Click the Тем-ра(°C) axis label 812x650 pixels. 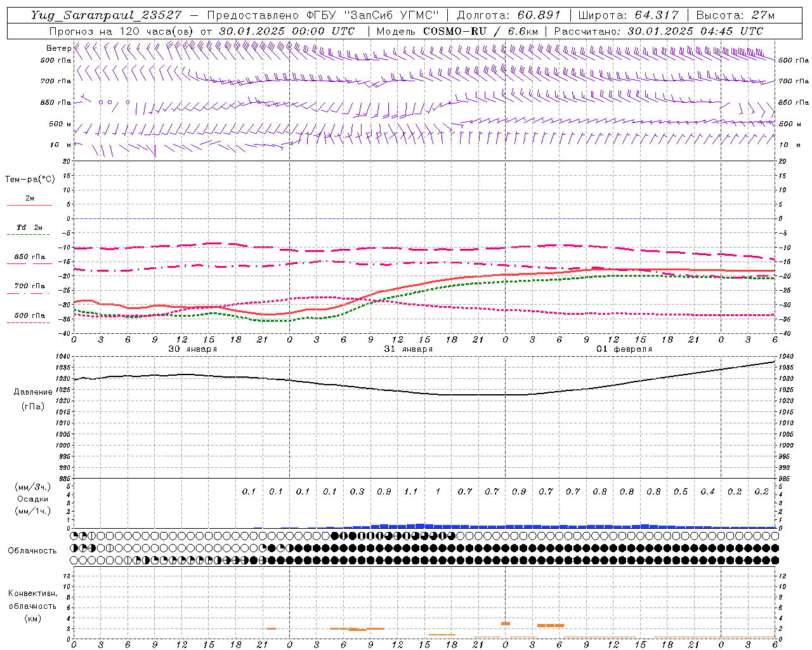(x=30, y=180)
